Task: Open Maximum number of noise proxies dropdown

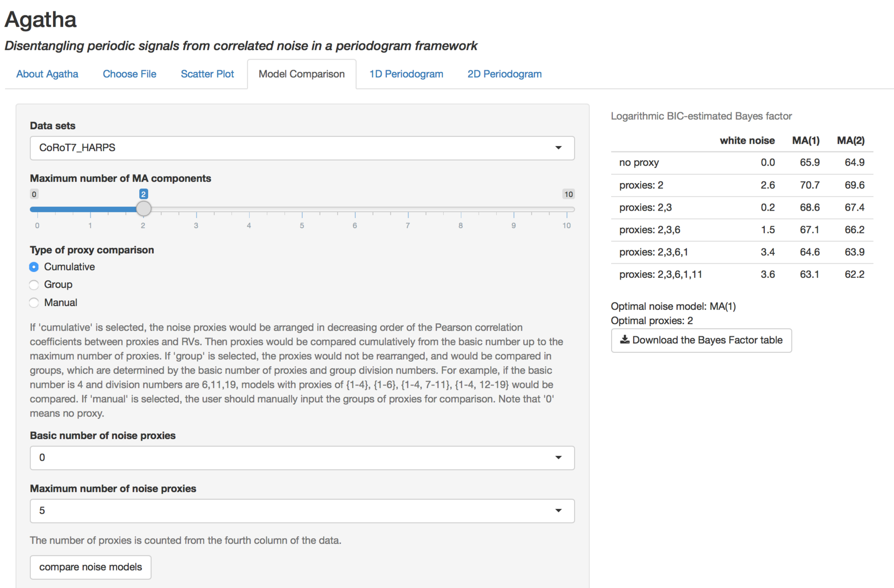Action: (x=302, y=511)
